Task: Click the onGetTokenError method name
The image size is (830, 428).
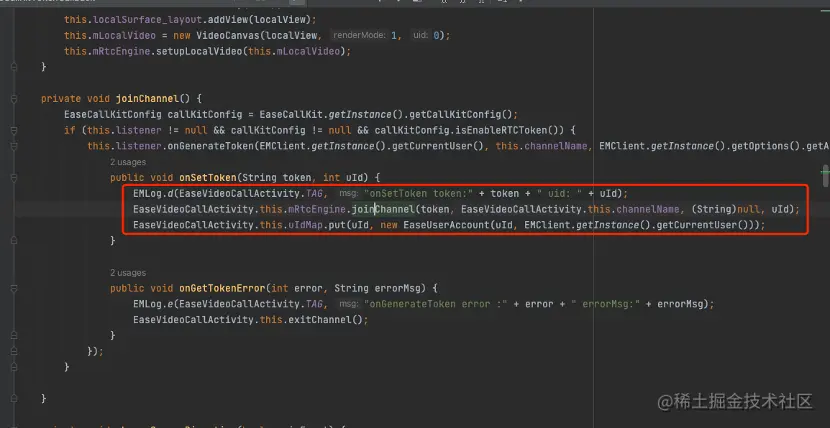Action: coord(222,288)
